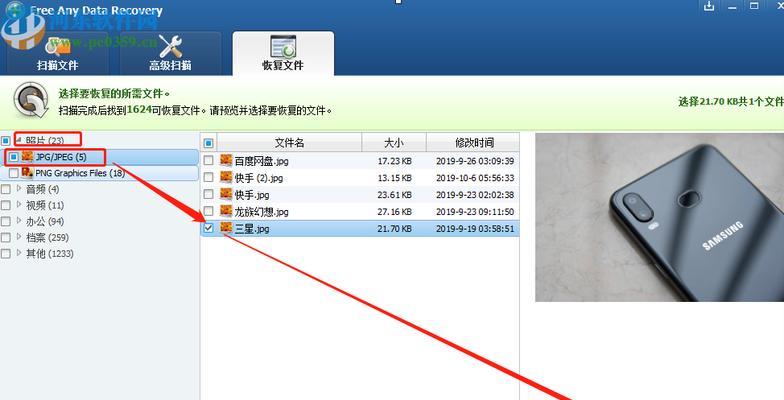Select the 档案 (259) category label
The height and width of the screenshot is (400, 784).
tap(48, 238)
